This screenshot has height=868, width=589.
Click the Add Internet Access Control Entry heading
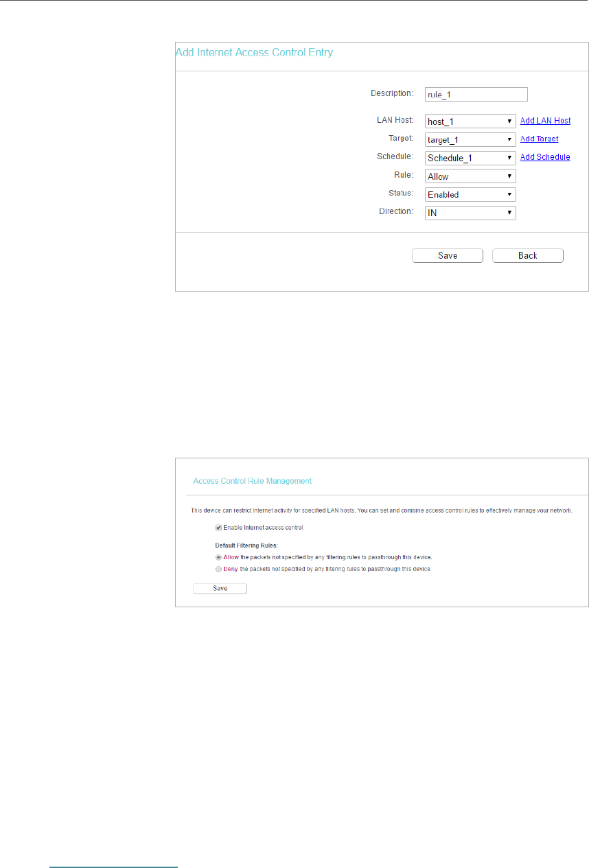coord(255,52)
